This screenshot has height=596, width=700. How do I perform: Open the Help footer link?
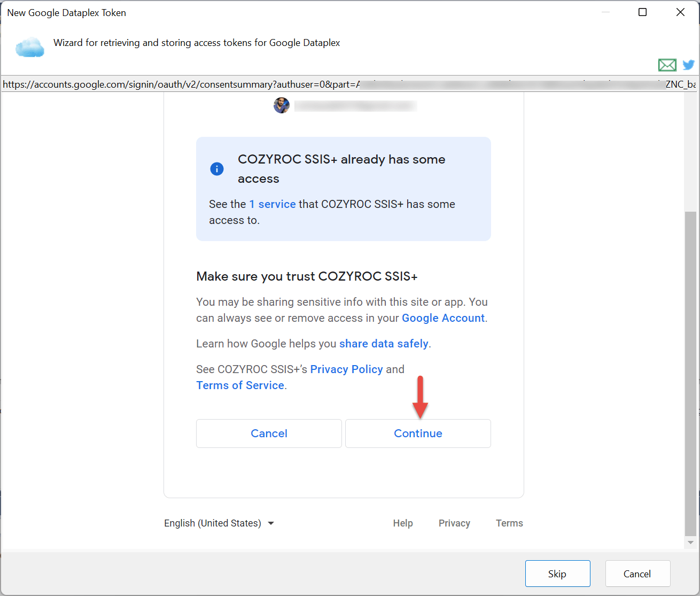(x=403, y=523)
